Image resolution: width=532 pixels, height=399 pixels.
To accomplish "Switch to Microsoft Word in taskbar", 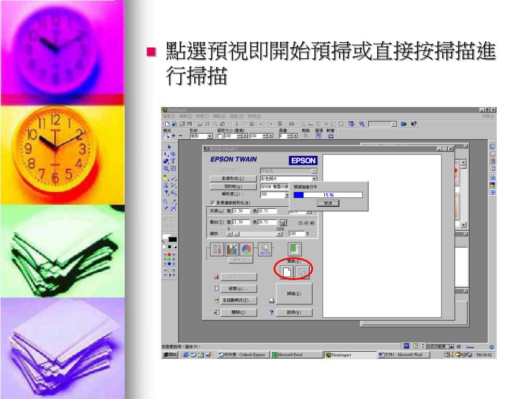I will click(403, 355).
